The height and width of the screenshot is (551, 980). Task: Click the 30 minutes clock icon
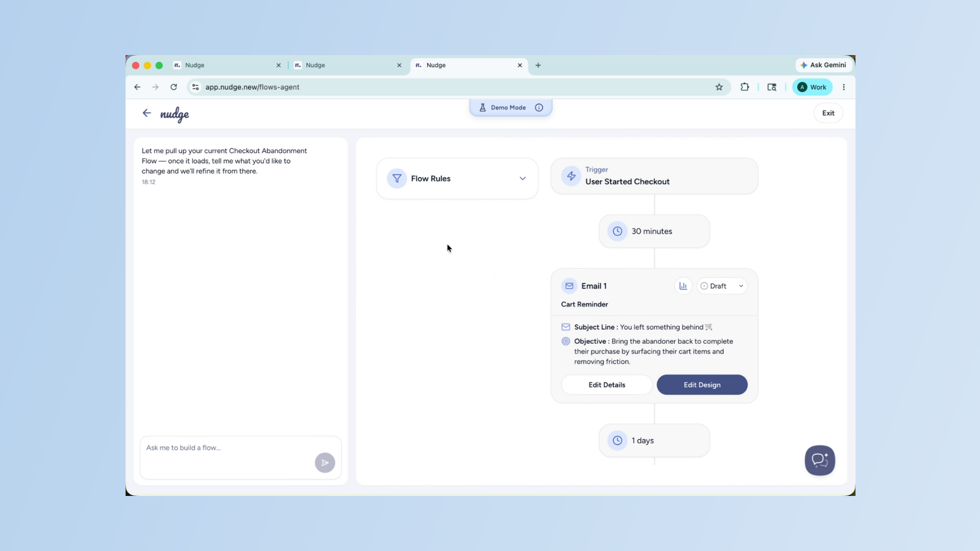pyautogui.click(x=617, y=231)
